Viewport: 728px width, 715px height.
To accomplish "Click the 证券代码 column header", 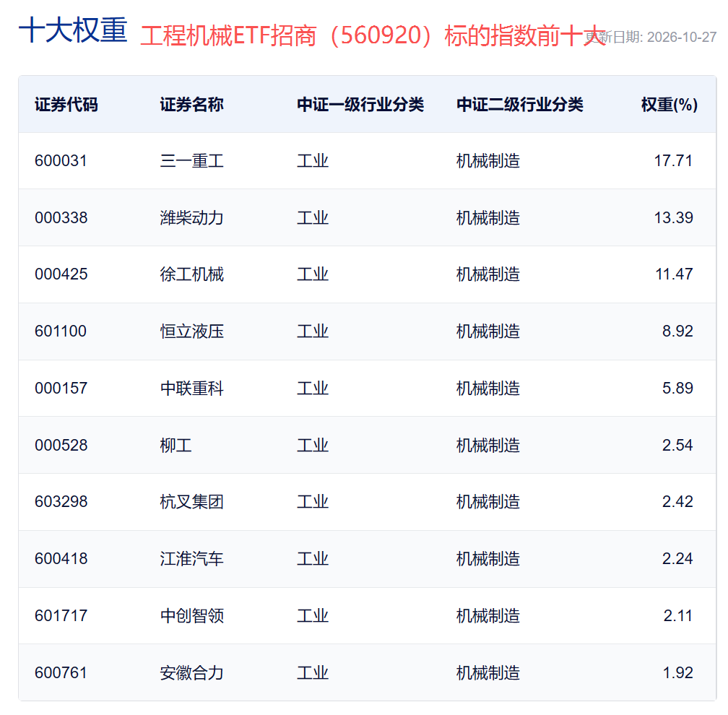I will pos(66,105).
